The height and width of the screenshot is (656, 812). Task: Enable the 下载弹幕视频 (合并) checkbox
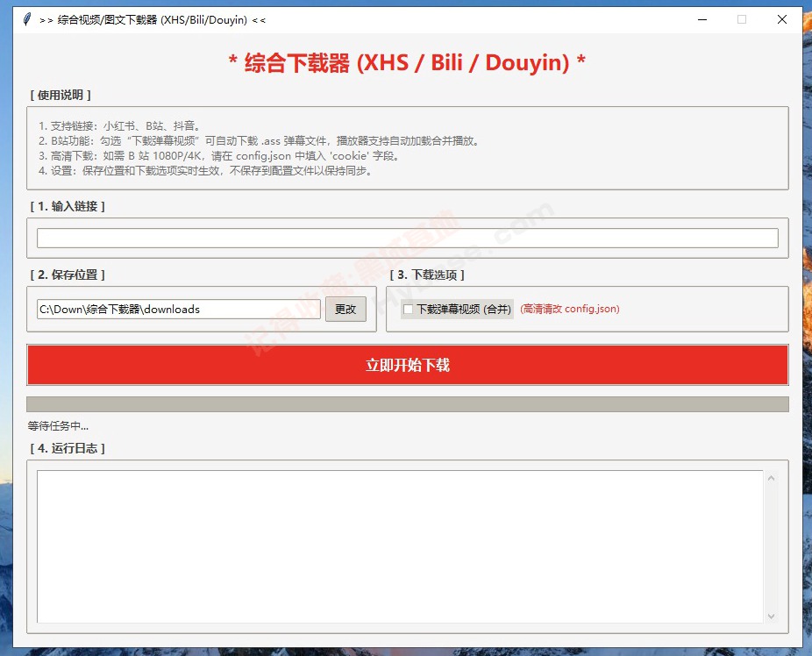407,309
